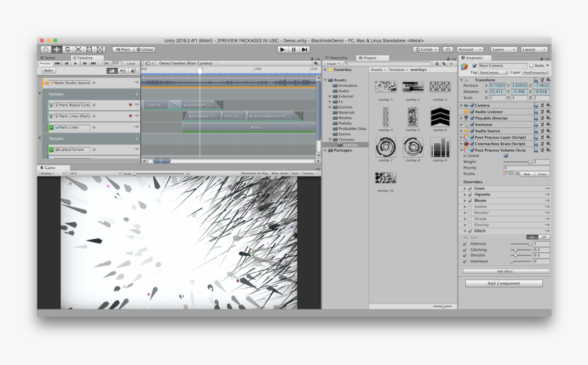Enable the Streak override checkbox
The image size is (588, 365).
point(470,219)
